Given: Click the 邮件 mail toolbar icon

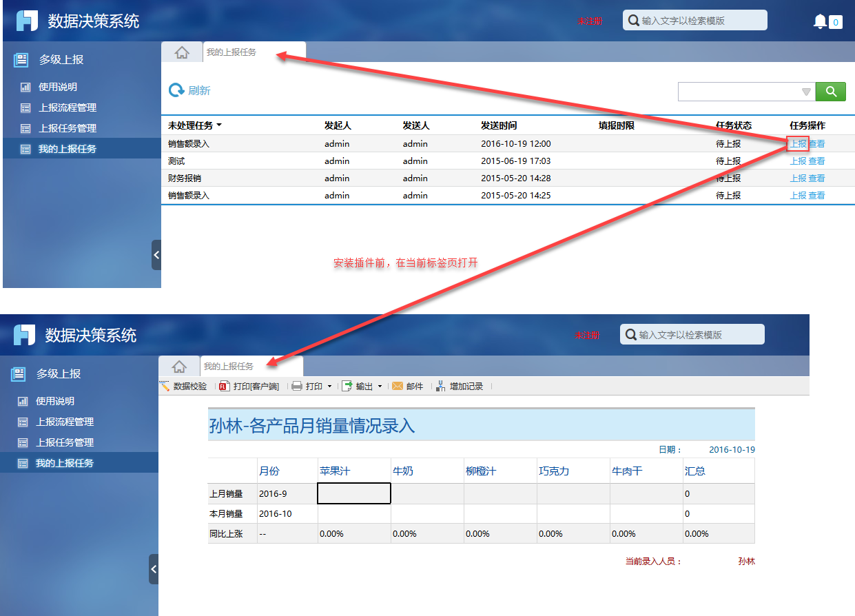Looking at the screenshot, I should pos(398,387).
